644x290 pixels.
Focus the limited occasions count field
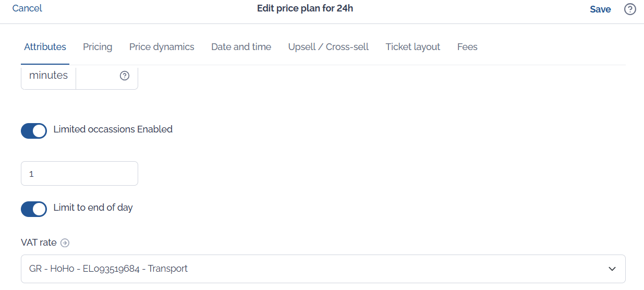79,173
